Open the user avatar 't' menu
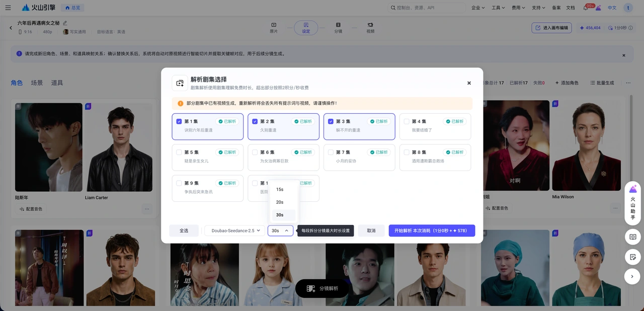This screenshot has width=644, height=311. 628,8
